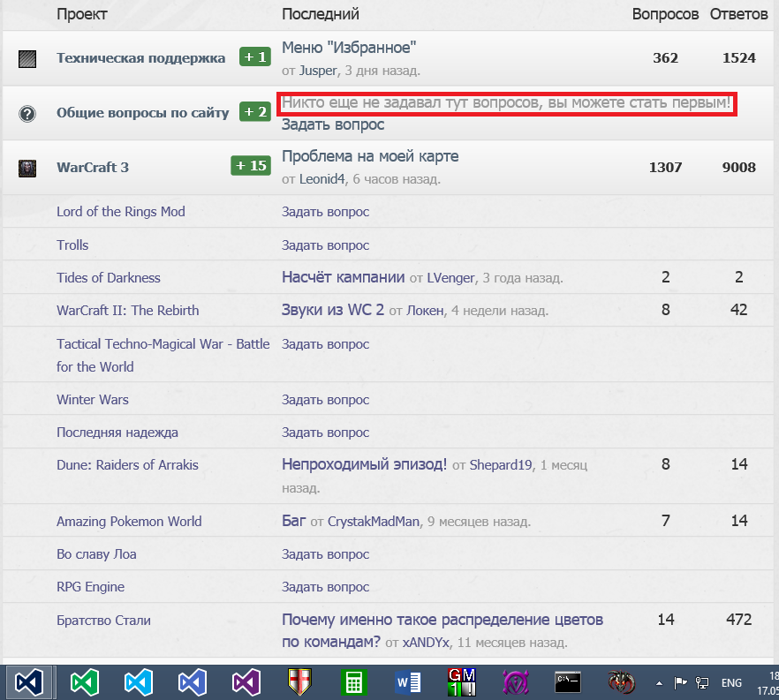Open the light blue Visual Studio taskbar icon
779x700 pixels.
(138, 682)
